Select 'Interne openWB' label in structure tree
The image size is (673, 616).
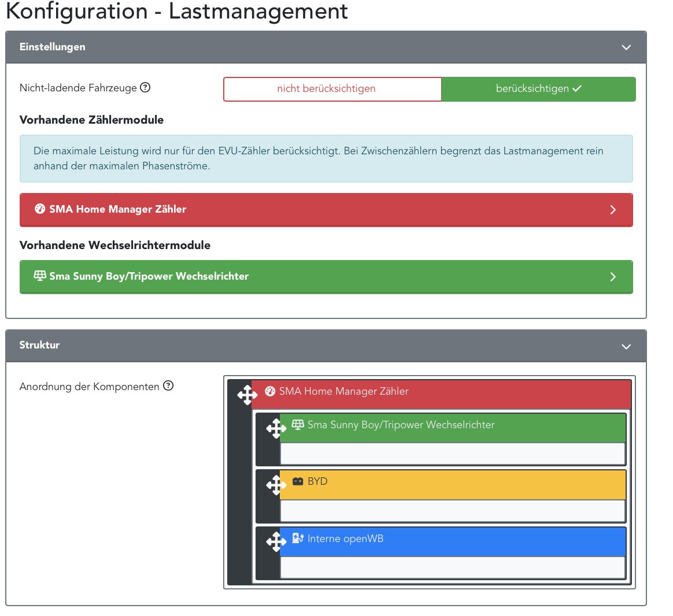coord(346,539)
